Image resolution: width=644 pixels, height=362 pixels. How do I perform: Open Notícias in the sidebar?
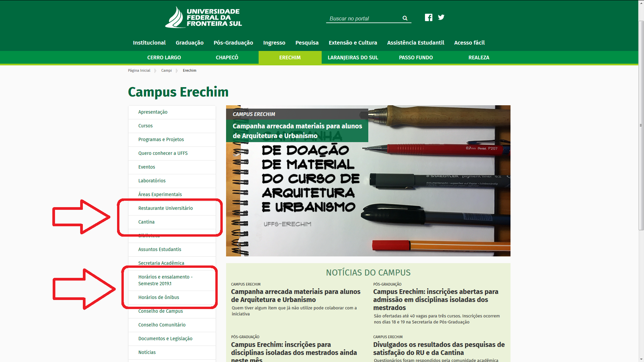[172, 352]
